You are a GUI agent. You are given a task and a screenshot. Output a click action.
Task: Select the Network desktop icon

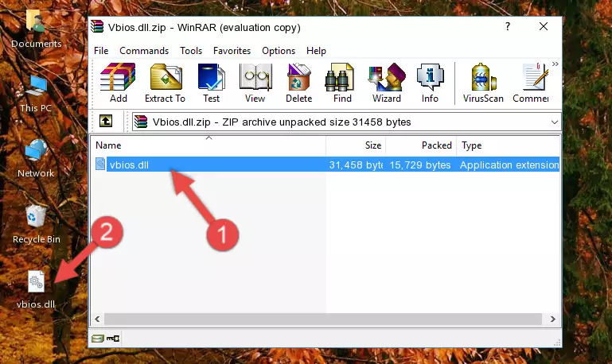[x=36, y=159]
